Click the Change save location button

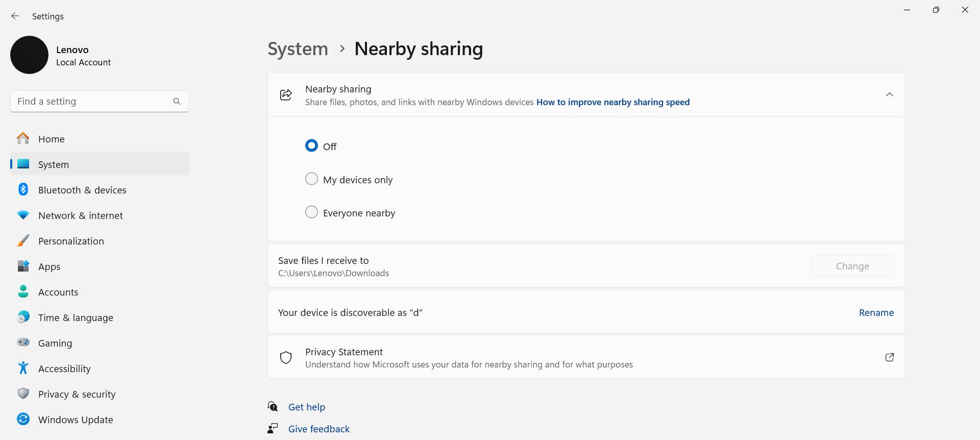point(852,266)
